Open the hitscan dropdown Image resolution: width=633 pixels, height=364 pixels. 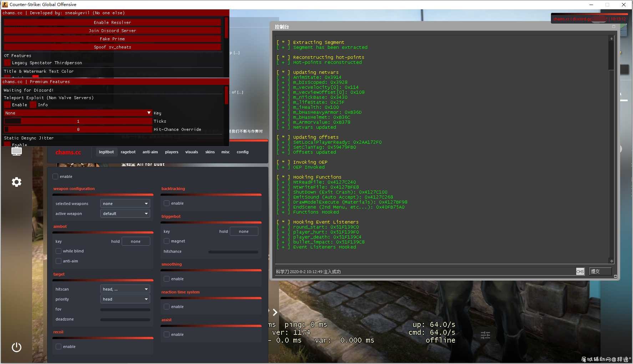(125, 289)
